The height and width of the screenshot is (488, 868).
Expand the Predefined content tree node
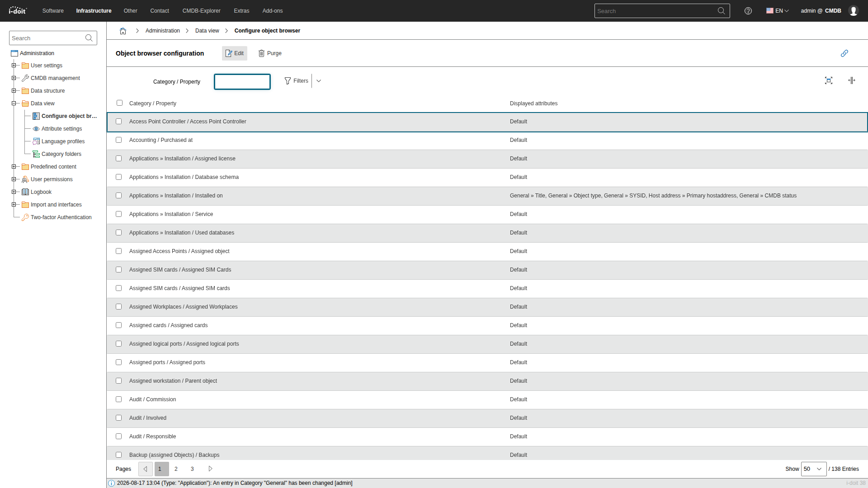(14, 167)
